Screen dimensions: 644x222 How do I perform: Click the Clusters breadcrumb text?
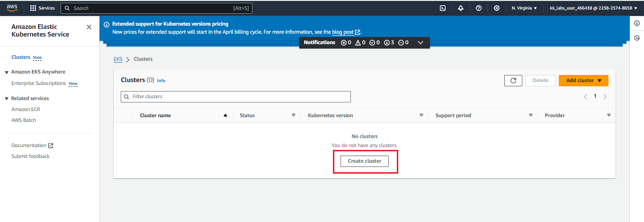(143, 59)
